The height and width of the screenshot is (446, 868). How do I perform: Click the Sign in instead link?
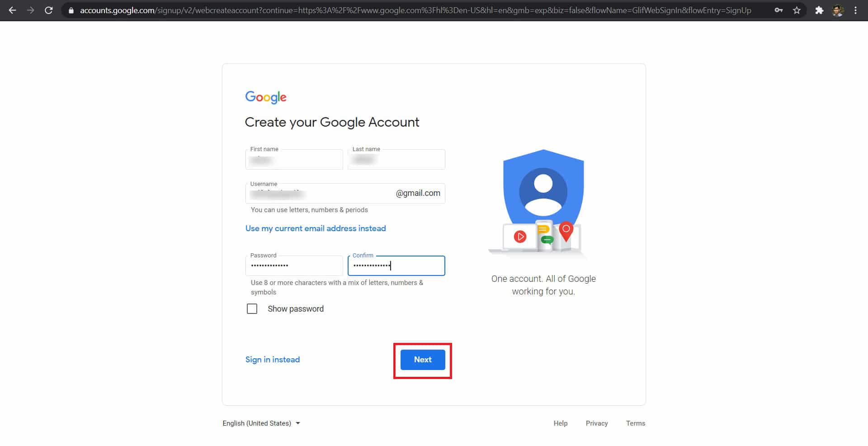[273, 360]
